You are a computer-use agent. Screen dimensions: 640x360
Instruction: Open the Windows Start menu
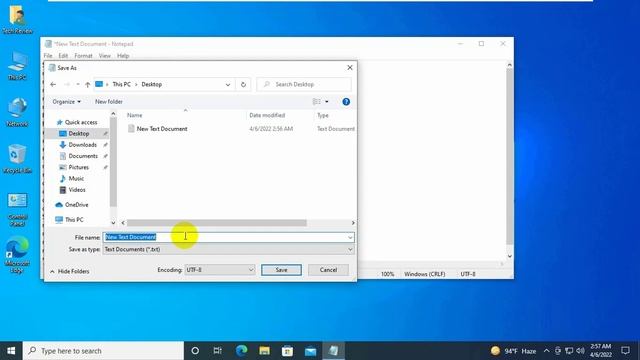[x=11, y=351]
